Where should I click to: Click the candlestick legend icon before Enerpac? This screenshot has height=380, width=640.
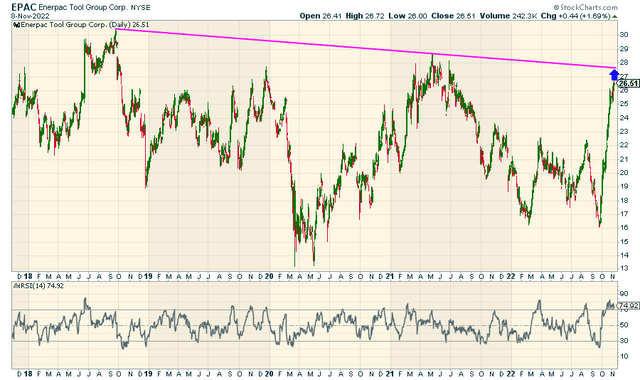16,25
